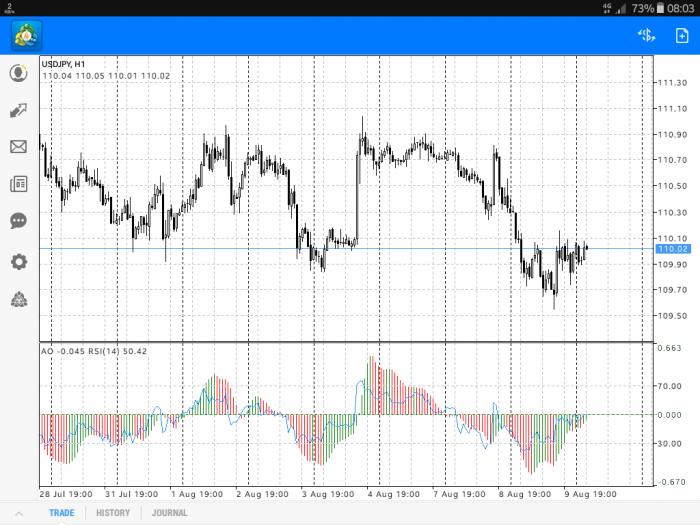Open the MetaTrader app logo menu
700x525 pixels.
coord(27,36)
